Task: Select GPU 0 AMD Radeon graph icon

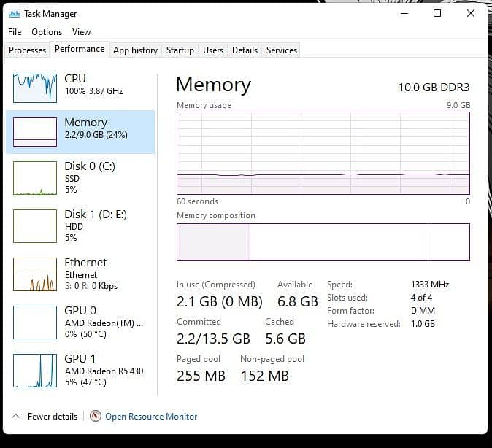Action: coord(35,323)
